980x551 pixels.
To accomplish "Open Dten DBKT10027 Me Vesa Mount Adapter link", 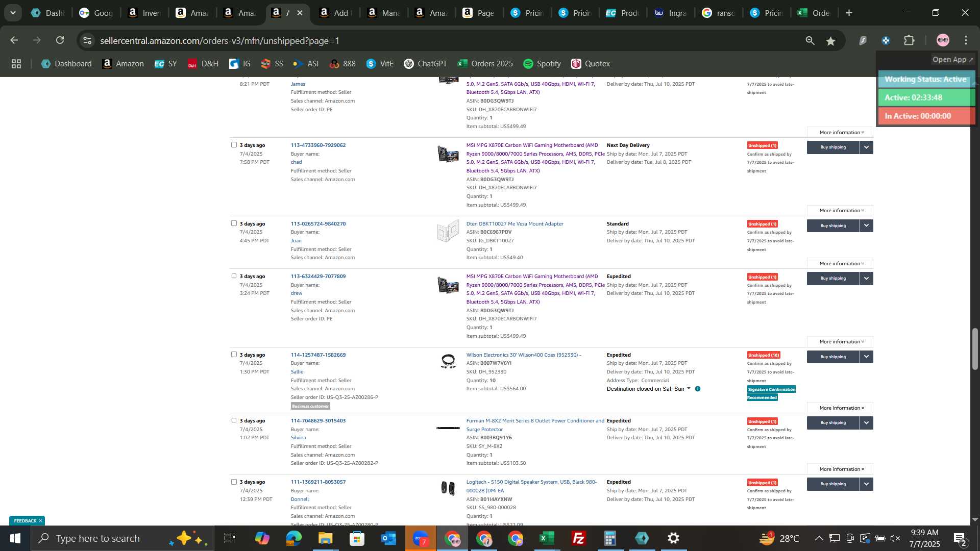I will [x=514, y=224].
